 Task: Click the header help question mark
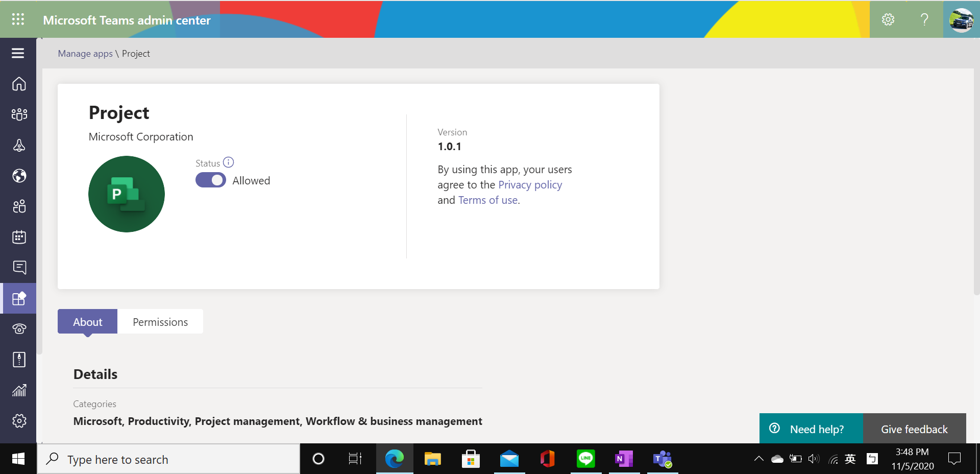(x=924, y=19)
